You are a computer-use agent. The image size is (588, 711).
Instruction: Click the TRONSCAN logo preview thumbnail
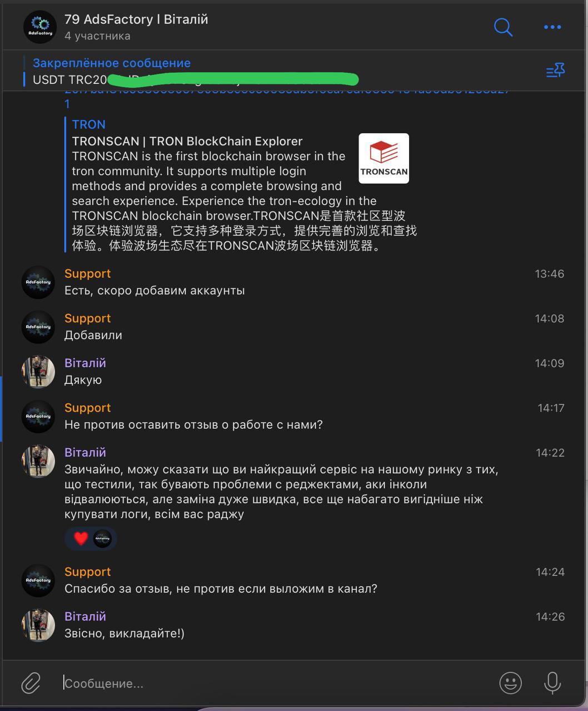click(383, 158)
